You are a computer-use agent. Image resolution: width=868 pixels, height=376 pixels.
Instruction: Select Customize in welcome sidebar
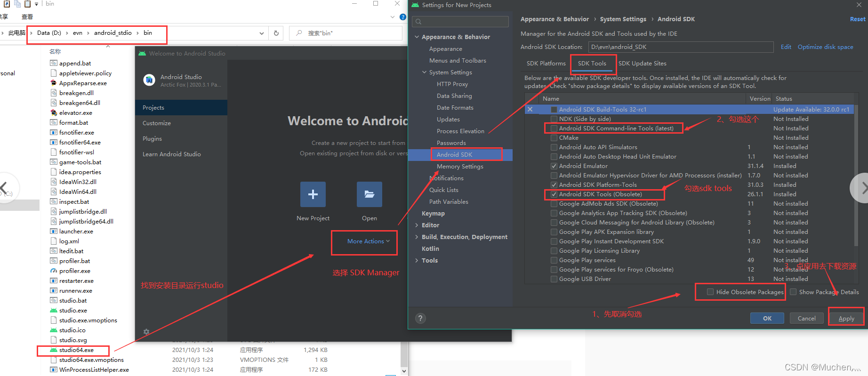181,123
